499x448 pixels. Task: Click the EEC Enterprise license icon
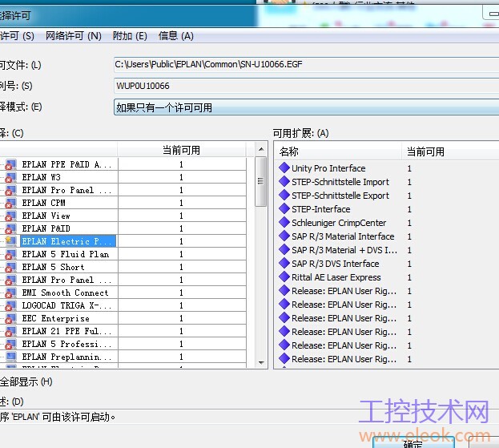pyautogui.click(x=10, y=318)
